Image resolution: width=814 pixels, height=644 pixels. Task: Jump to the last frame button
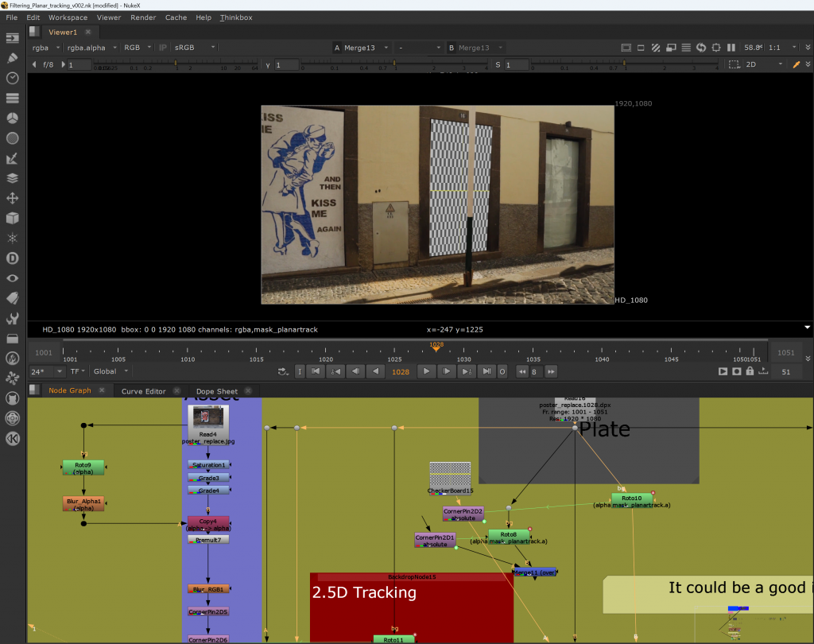(486, 371)
